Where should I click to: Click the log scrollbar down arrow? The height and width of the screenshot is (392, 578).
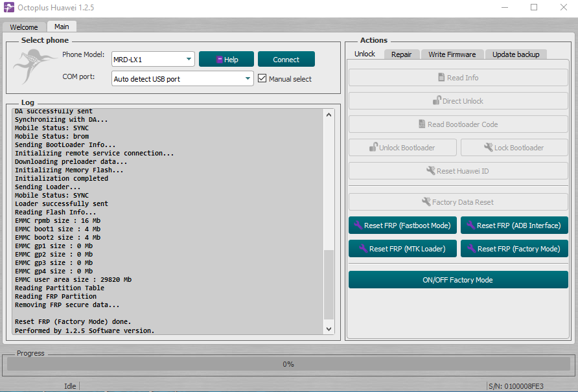[329, 329]
